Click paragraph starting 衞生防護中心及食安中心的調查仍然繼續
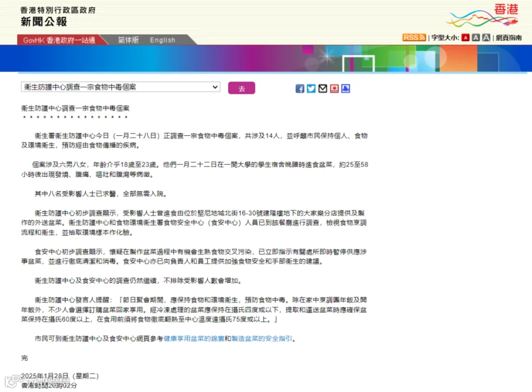Screen dimensions: 532x392 tap(138, 280)
